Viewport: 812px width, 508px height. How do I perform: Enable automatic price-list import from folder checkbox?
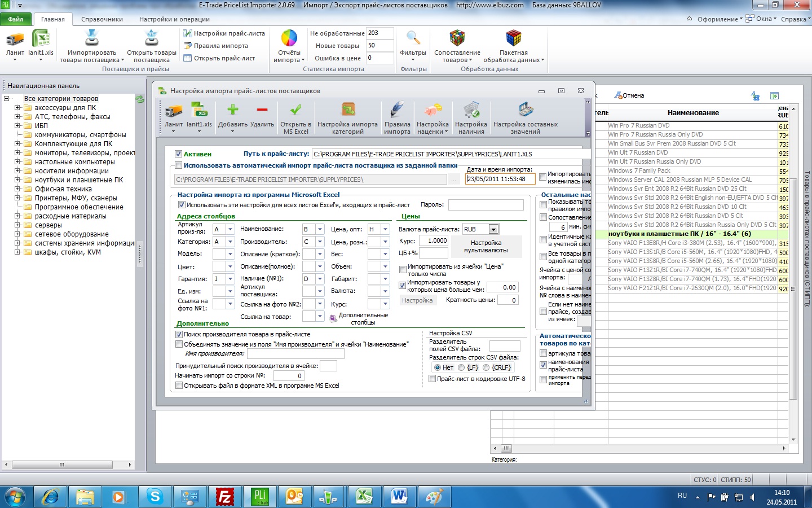tap(178, 165)
